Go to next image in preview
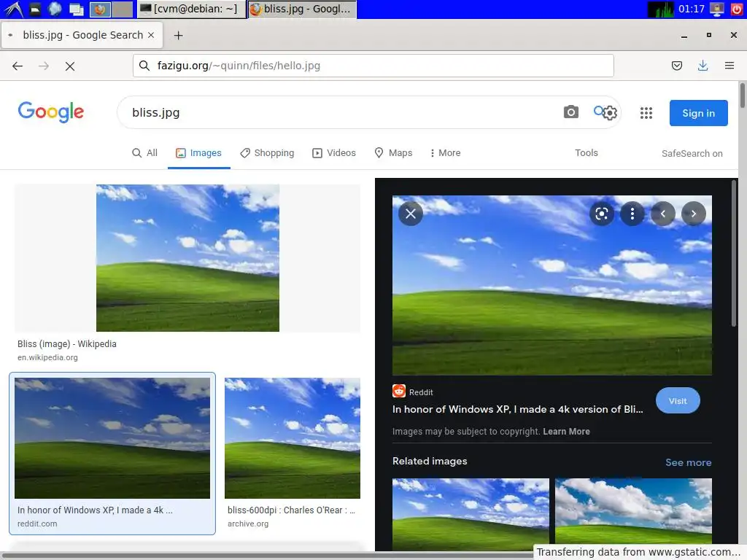Screen dimensions: 747x560 (694, 214)
